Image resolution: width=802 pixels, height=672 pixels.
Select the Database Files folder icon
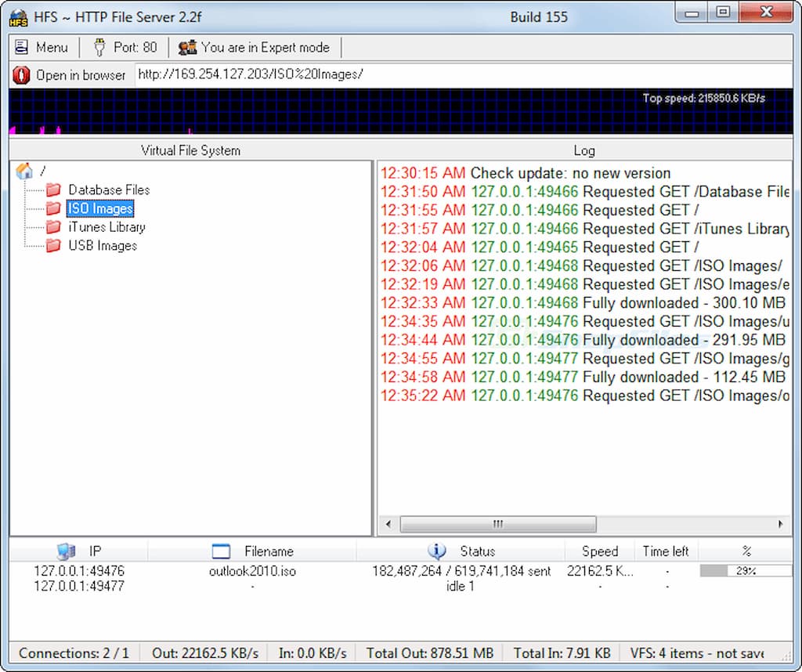click(53, 190)
